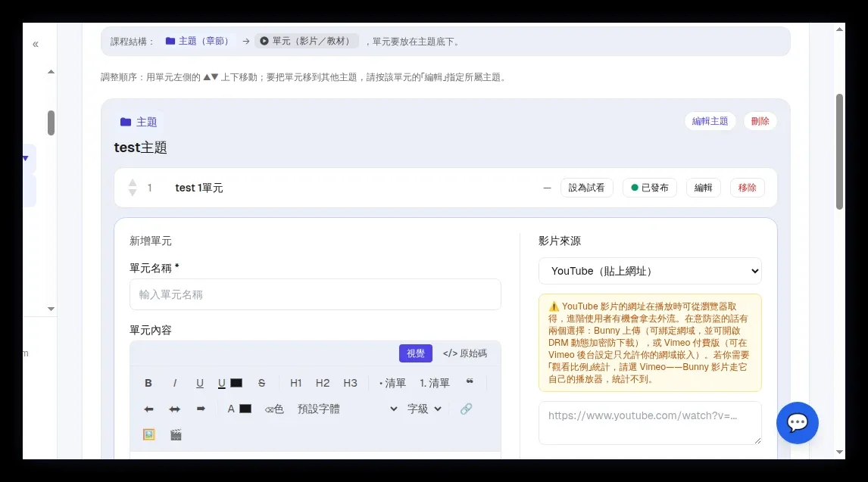Click the 主題（章節） label in course structure
Screen dimensions: 868x482
pos(198,42)
